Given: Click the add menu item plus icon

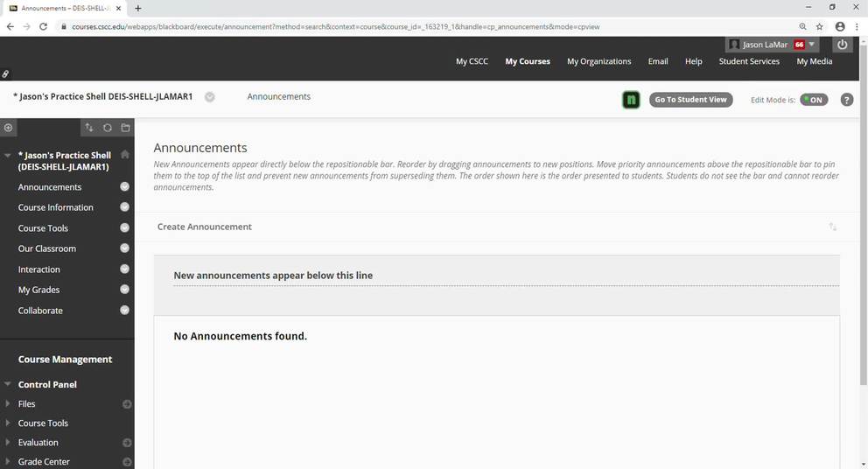Looking at the screenshot, I should (9, 128).
